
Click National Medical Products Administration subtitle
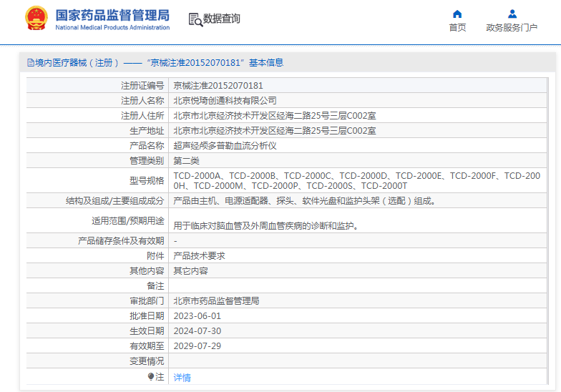click(112, 27)
